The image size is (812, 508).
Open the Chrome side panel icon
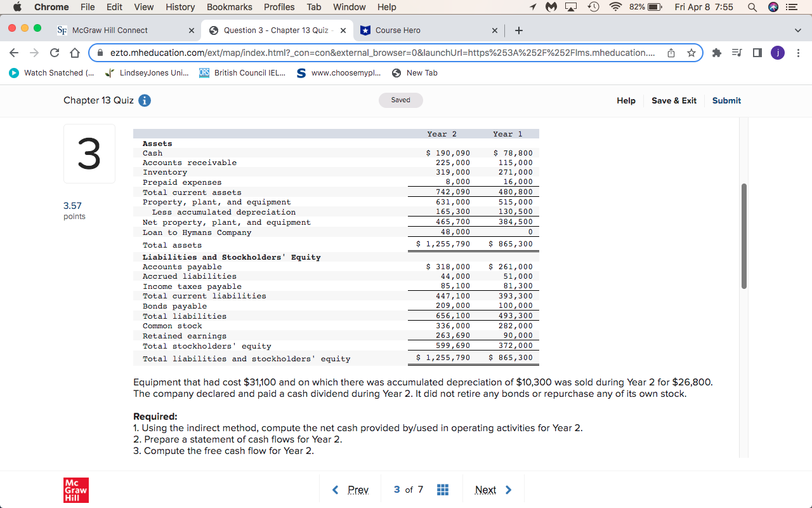[x=757, y=53]
